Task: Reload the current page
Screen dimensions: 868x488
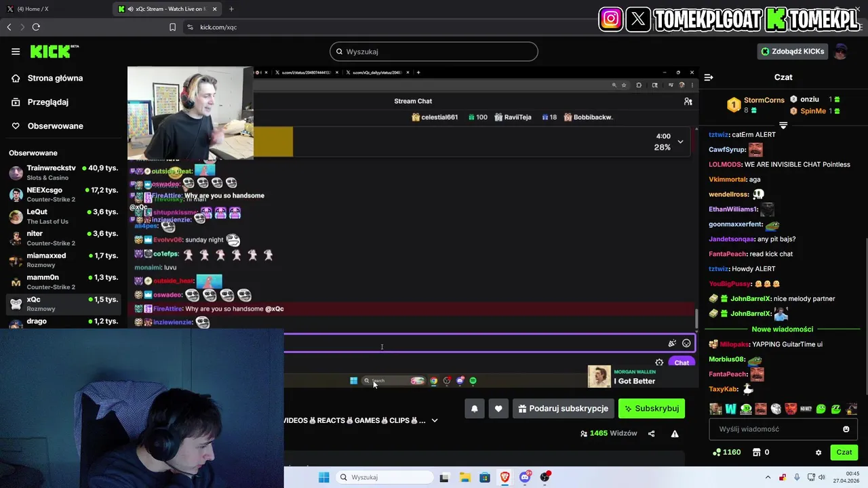Action: (x=36, y=27)
